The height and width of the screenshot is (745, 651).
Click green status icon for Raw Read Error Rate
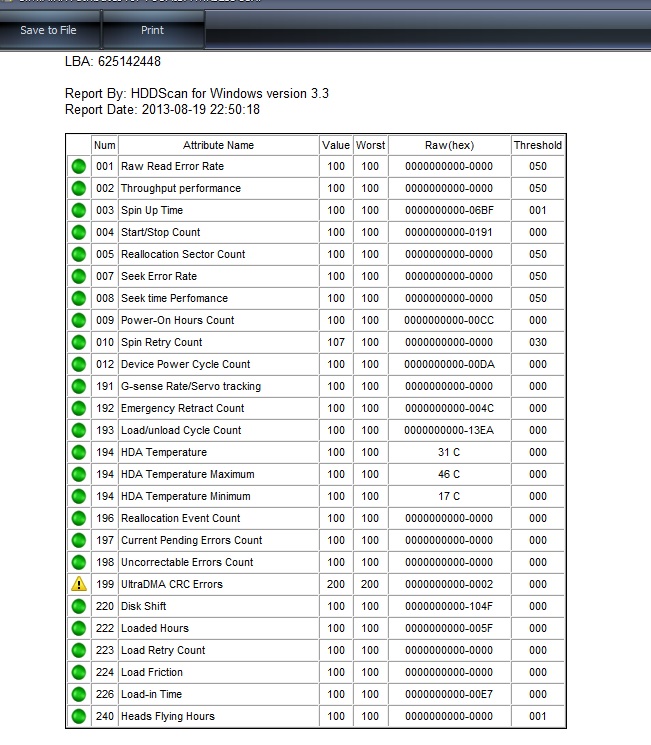click(79, 166)
